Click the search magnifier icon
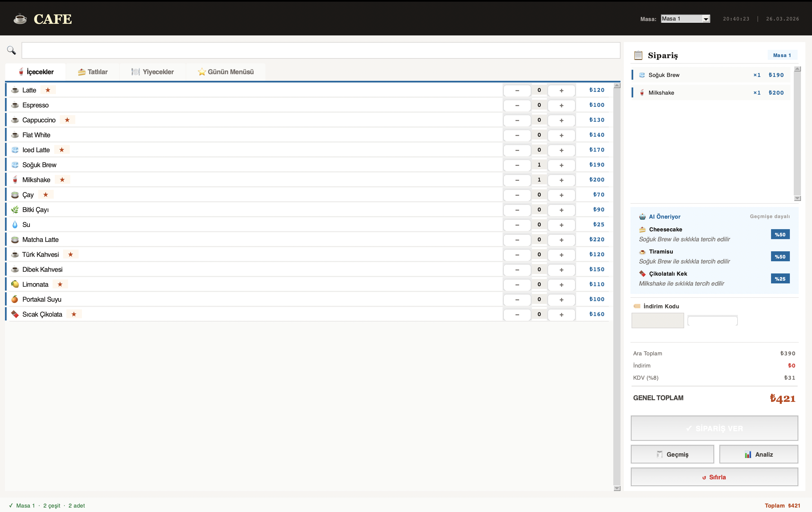 tap(11, 50)
